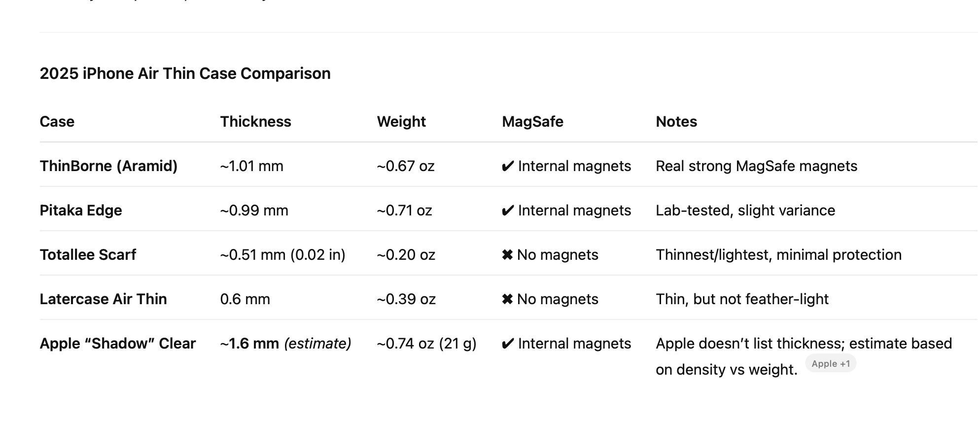
Task: Click the MagSafe column header
Action: 532,122
